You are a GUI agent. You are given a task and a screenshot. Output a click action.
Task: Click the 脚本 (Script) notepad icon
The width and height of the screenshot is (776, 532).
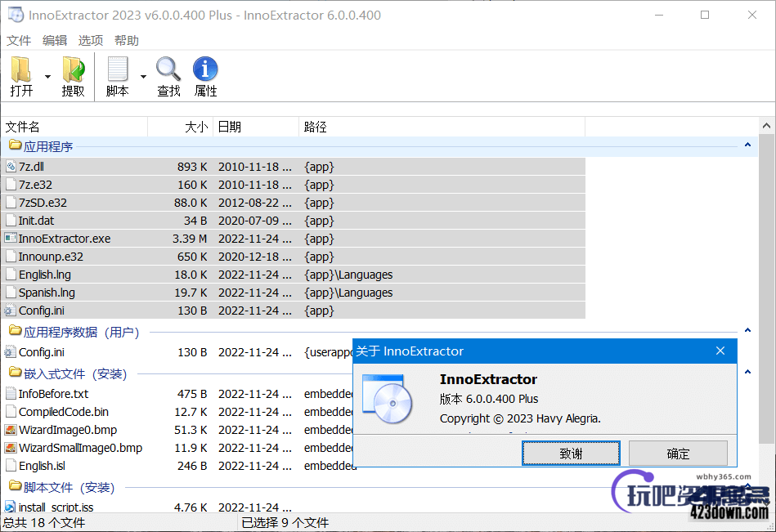click(x=117, y=69)
